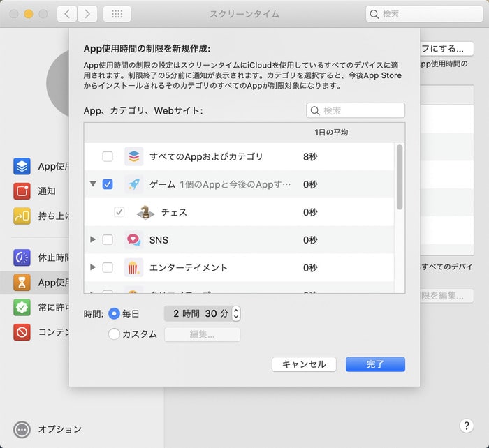Click the キャンセル button

(304, 364)
